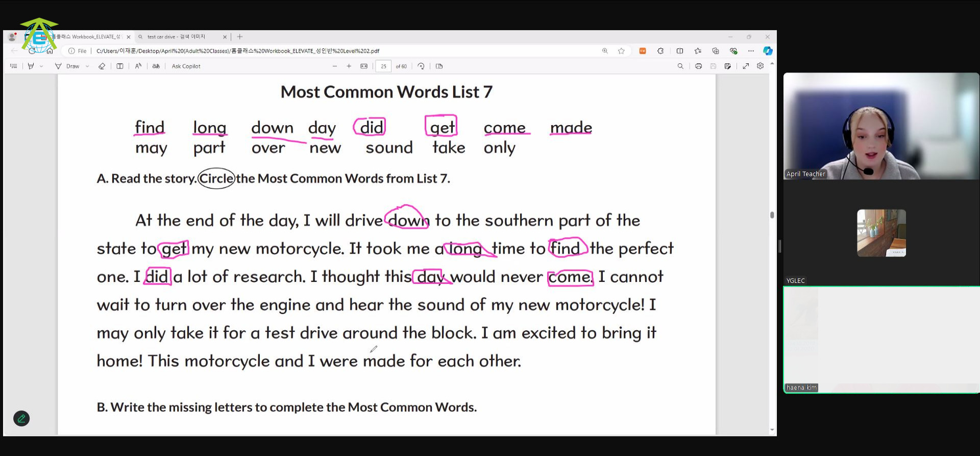Viewport: 980px width, 456px height.
Task: Open PDF viewer settings gear
Action: [761, 66]
